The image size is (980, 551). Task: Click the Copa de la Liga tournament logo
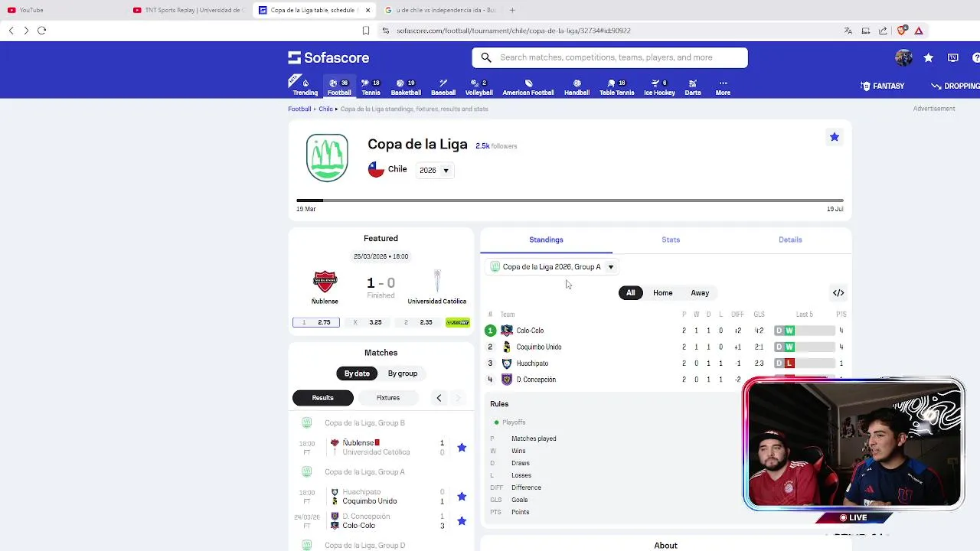[x=327, y=158]
